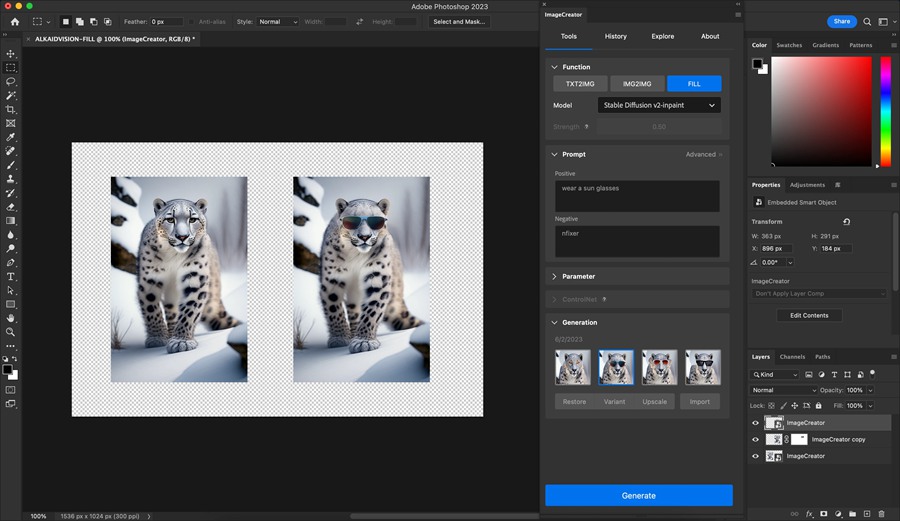
Task: Switch to the Channels tab
Action: pos(792,357)
